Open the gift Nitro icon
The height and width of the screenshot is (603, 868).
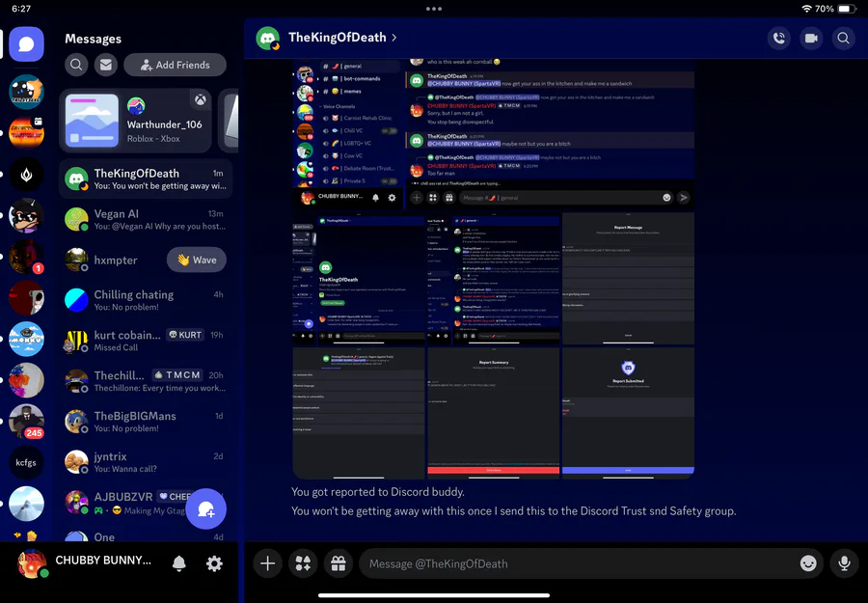[339, 563]
